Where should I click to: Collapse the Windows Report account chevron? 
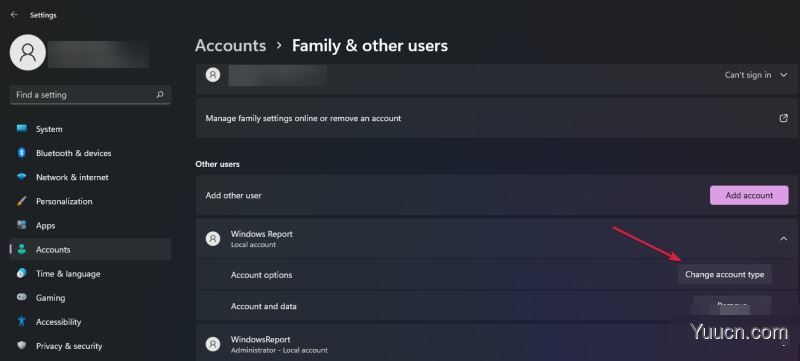coord(784,239)
